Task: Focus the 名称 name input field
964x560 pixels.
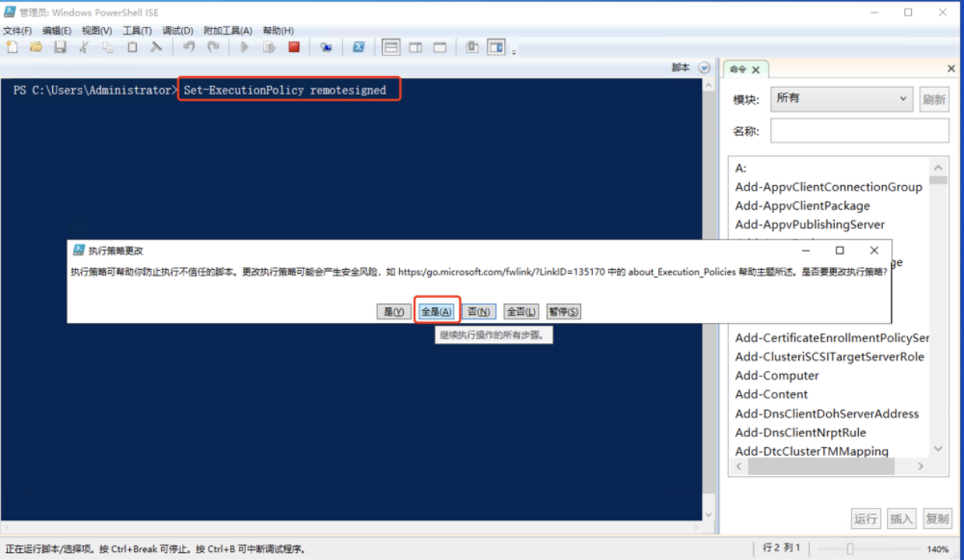Action: click(x=860, y=131)
